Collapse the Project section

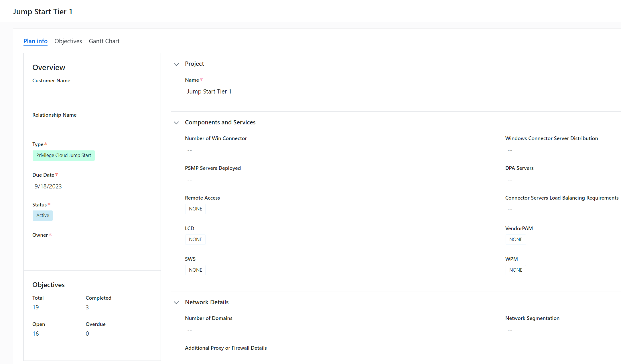(176, 64)
